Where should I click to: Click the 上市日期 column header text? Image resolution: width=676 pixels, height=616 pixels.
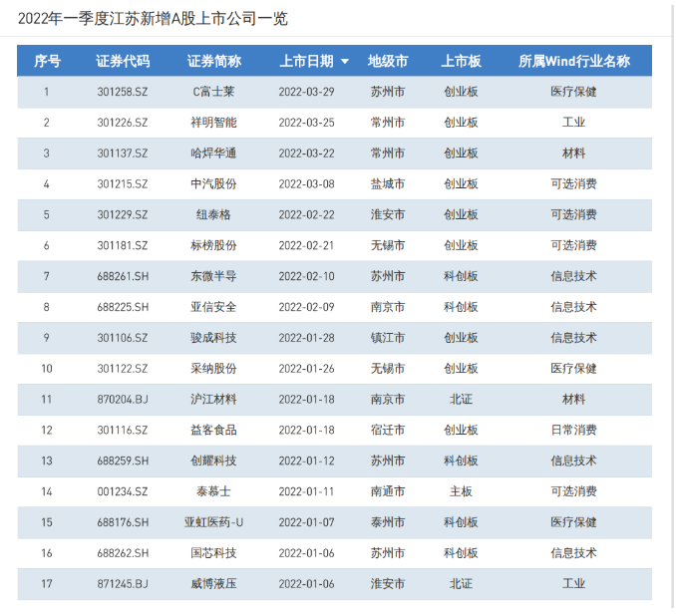coord(306,61)
